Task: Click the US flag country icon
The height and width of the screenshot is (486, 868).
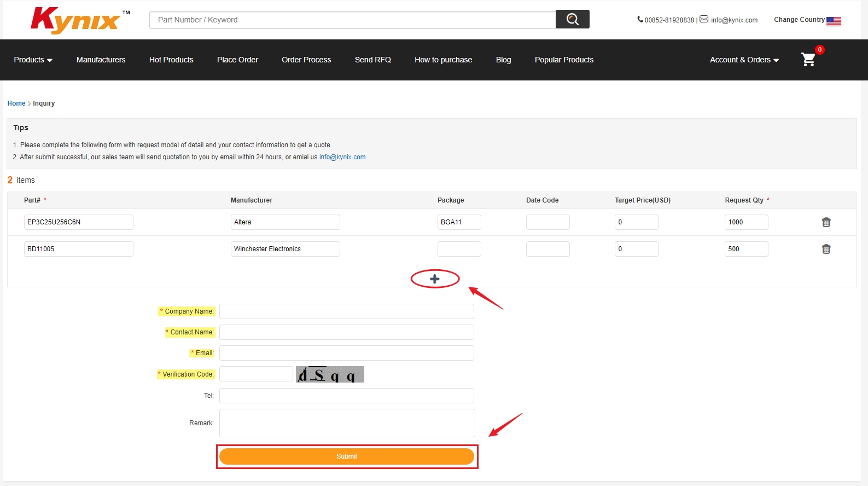Action: [834, 21]
